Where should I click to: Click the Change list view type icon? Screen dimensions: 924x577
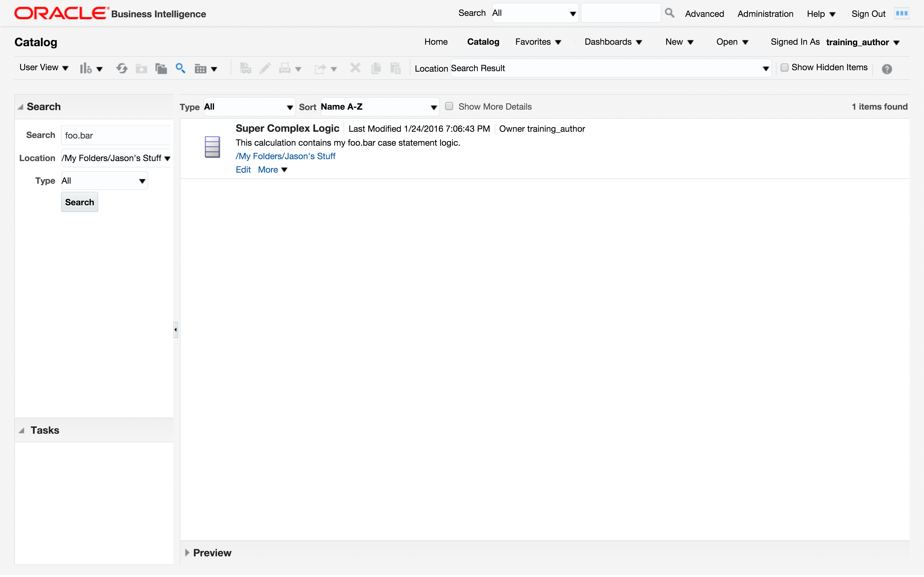click(201, 69)
